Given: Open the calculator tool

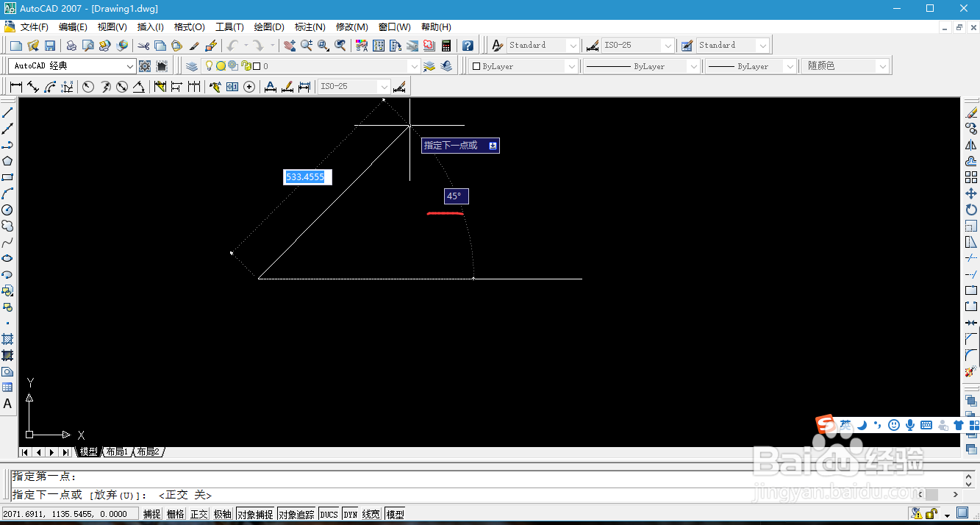Looking at the screenshot, I should click(446, 46).
